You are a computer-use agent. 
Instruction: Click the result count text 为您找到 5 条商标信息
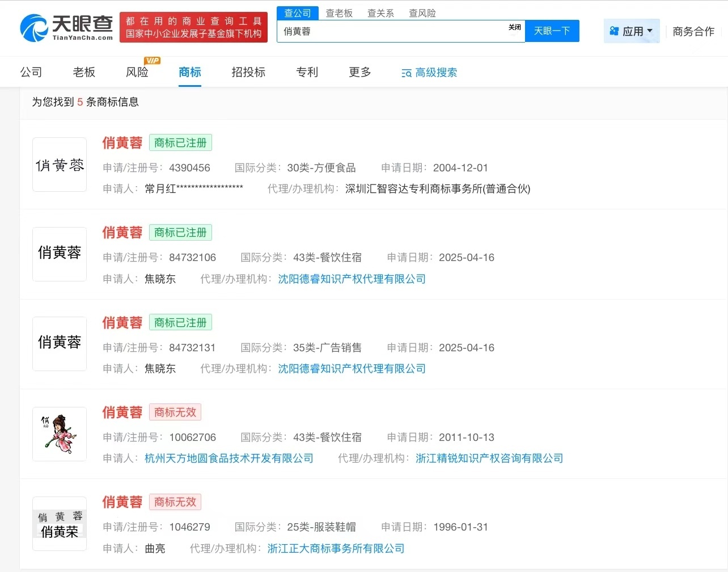(x=85, y=102)
